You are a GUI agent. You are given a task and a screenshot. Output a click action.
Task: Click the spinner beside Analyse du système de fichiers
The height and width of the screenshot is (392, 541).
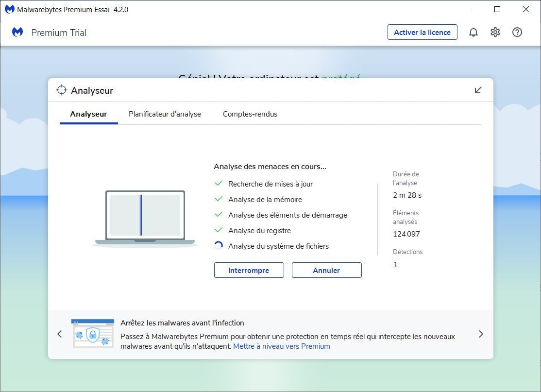pos(219,246)
